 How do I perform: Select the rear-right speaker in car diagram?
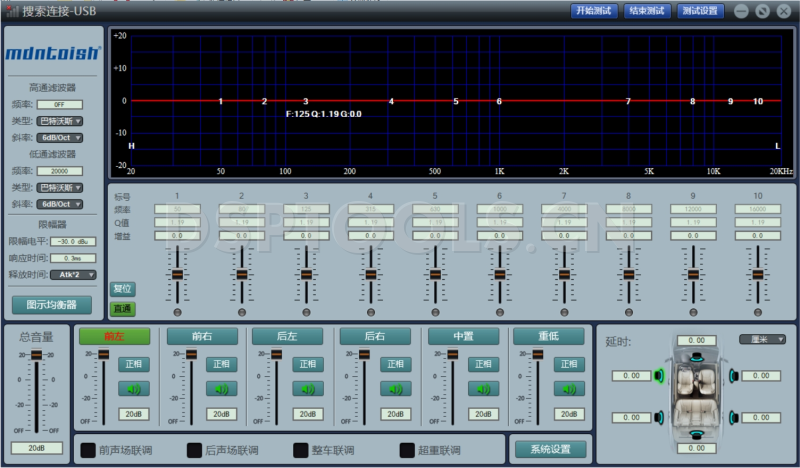point(735,417)
